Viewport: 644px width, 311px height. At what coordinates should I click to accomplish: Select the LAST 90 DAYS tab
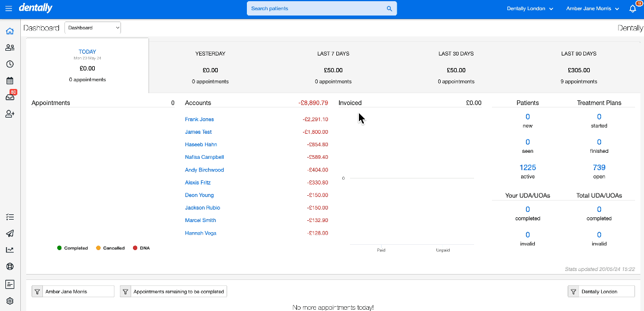click(x=578, y=67)
